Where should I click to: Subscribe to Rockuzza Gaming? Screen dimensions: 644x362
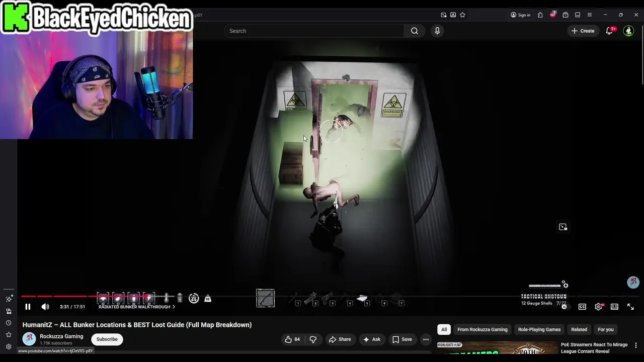click(107, 339)
